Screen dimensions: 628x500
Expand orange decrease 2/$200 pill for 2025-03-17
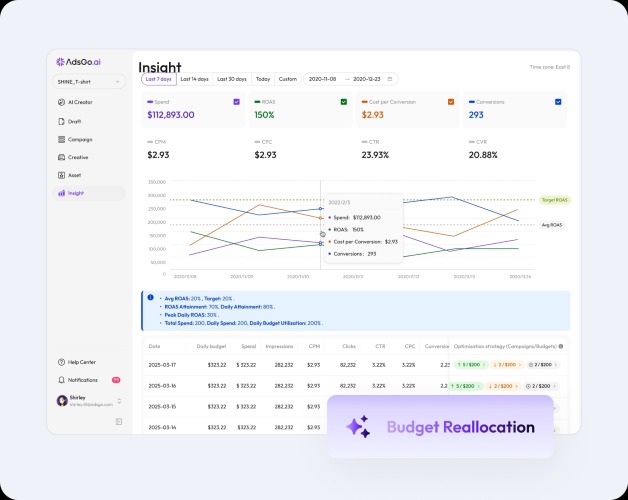tap(507, 365)
